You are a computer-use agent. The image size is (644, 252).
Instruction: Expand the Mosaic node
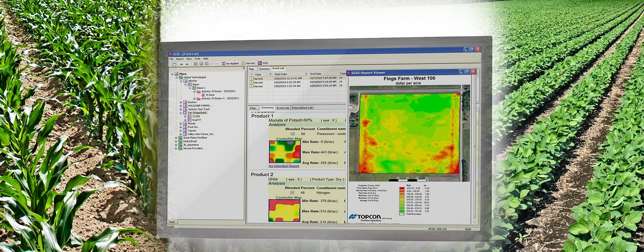(181, 124)
